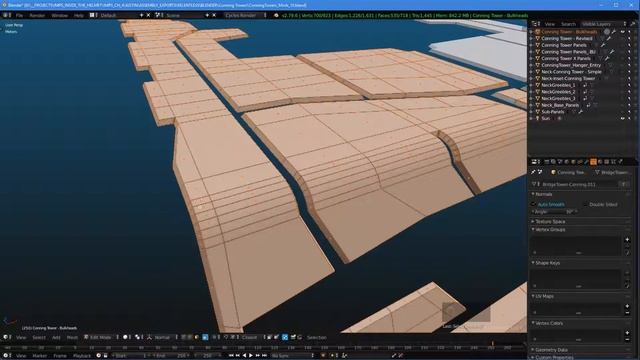Click the 3D viewport editor type icon

(x=6, y=337)
